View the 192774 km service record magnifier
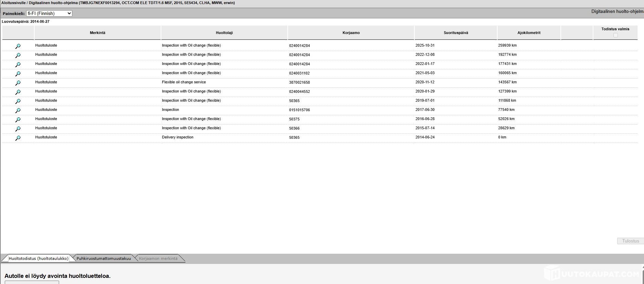This screenshot has height=284, width=644. 18,55
